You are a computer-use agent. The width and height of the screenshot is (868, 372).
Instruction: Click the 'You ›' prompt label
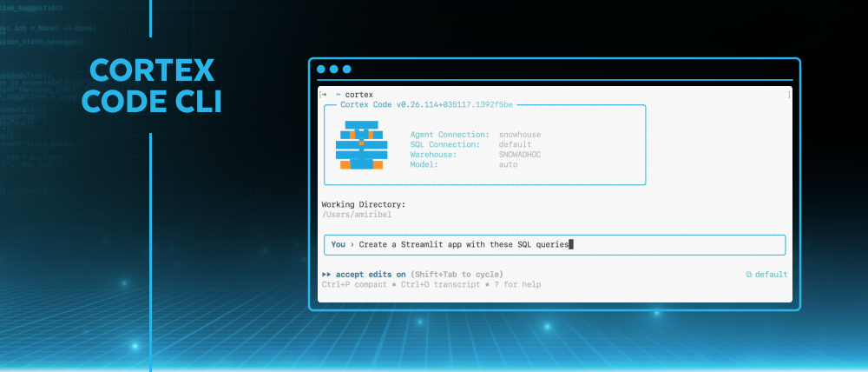coord(341,244)
